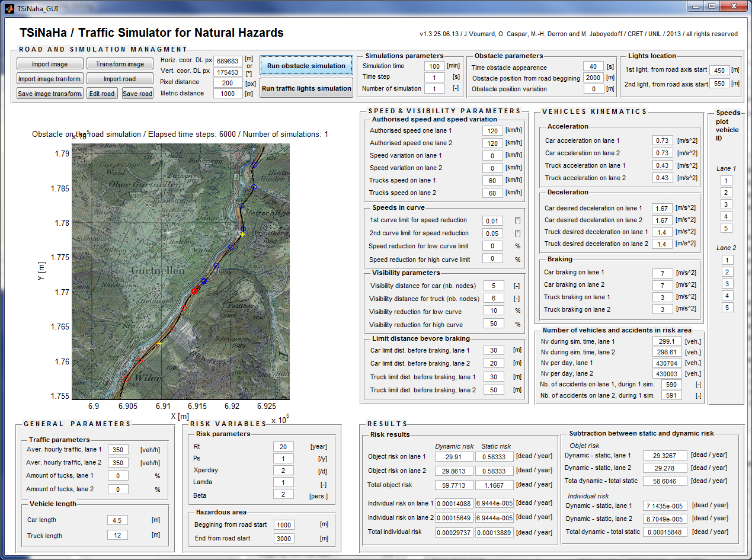Edit the Beta risk parameter field

(x=283, y=494)
